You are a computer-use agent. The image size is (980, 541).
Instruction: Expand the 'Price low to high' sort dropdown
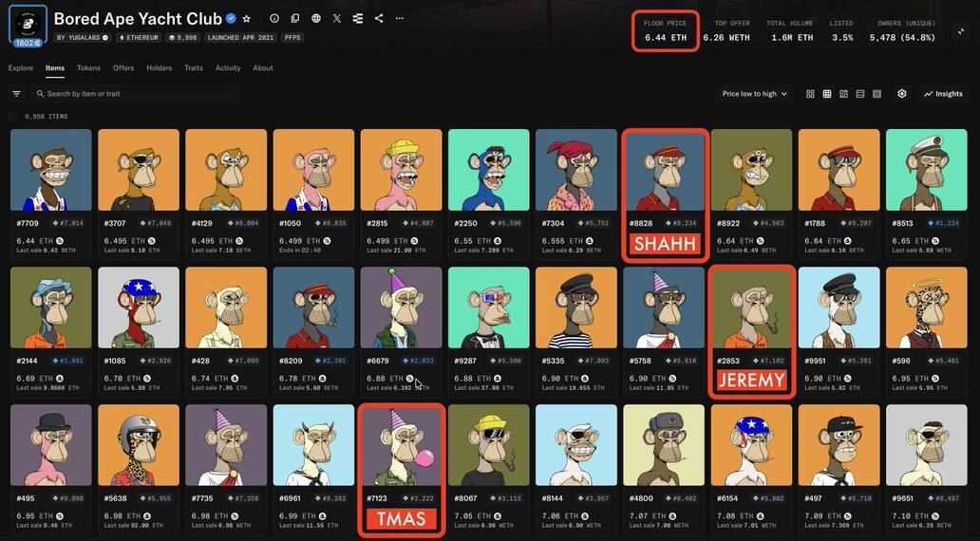(x=755, y=94)
